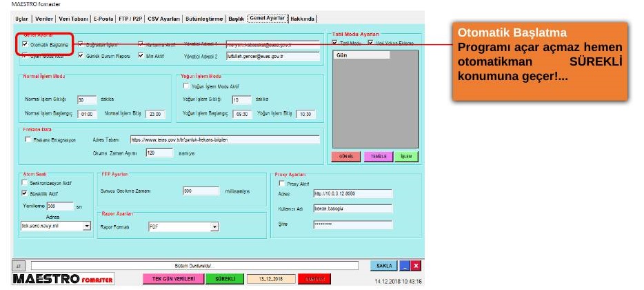Click the Normal İşlem Sıklığı field
Viewport: 644px width, 290px height.
(87, 99)
